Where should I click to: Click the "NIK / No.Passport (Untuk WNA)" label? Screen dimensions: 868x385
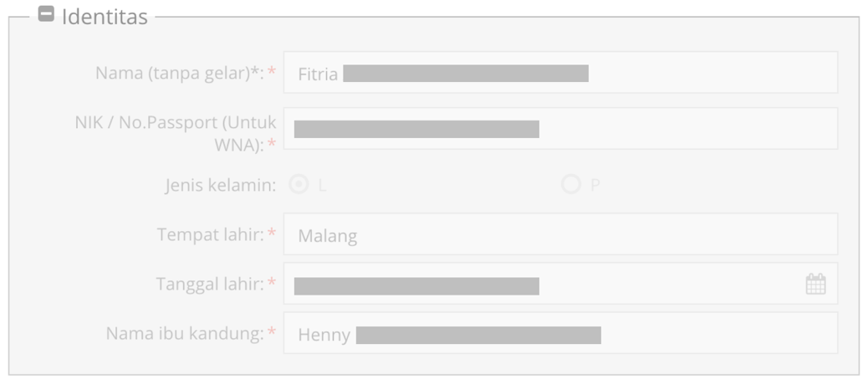tap(176, 134)
